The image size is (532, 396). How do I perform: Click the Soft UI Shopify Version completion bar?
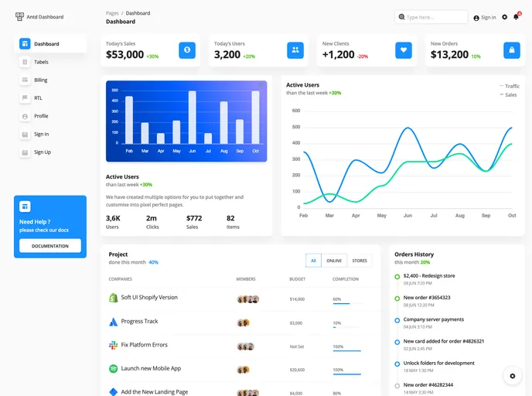click(341, 304)
